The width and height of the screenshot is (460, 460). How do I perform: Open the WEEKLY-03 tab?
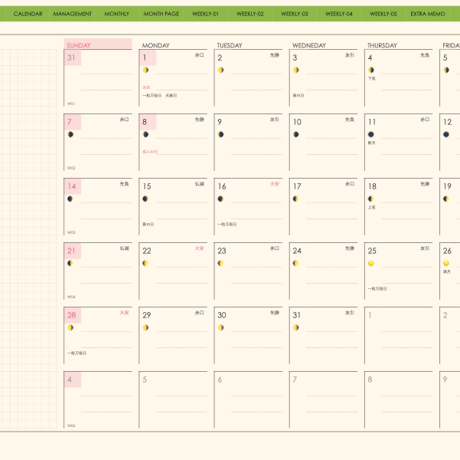point(294,14)
